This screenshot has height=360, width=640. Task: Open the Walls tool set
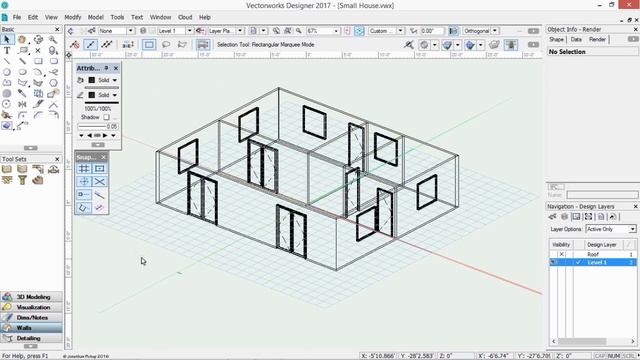click(x=31, y=328)
